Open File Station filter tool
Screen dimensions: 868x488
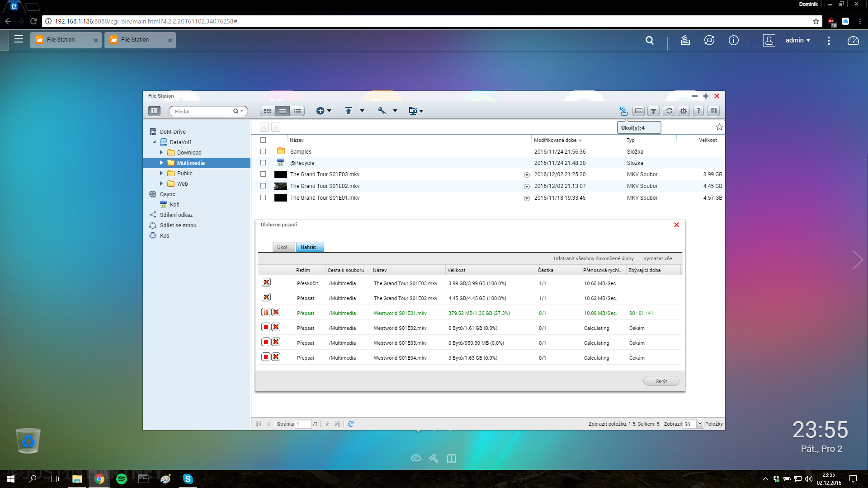pos(654,111)
